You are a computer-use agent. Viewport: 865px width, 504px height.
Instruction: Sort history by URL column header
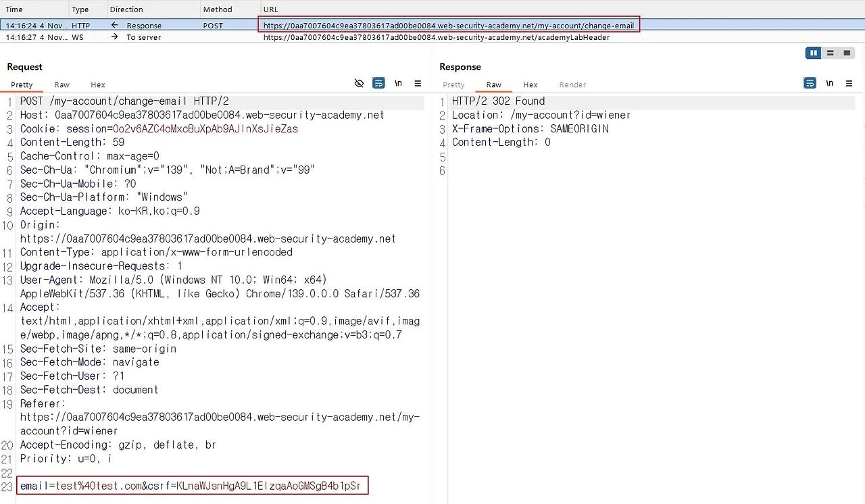point(272,9)
